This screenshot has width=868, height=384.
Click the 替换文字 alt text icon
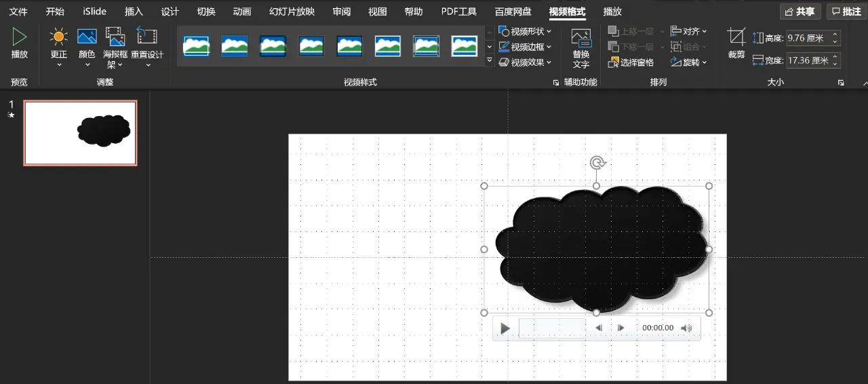581,39
